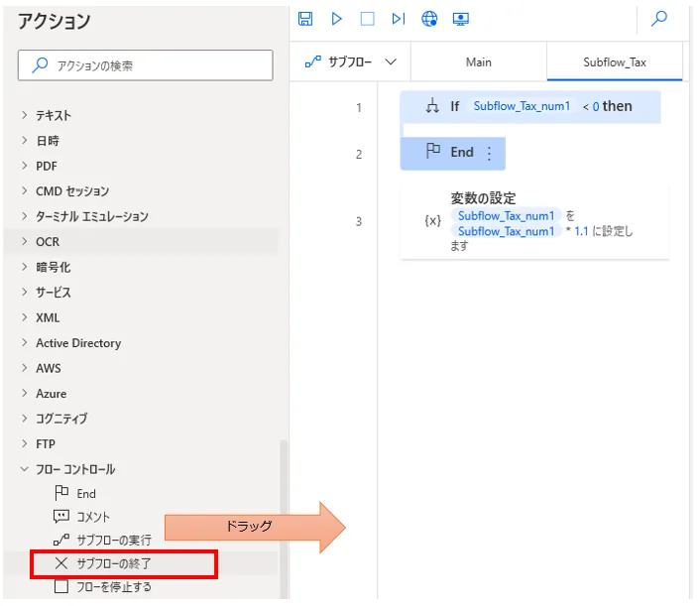
Task: Select the 変数の設定 action step
Action: [533, 221]
